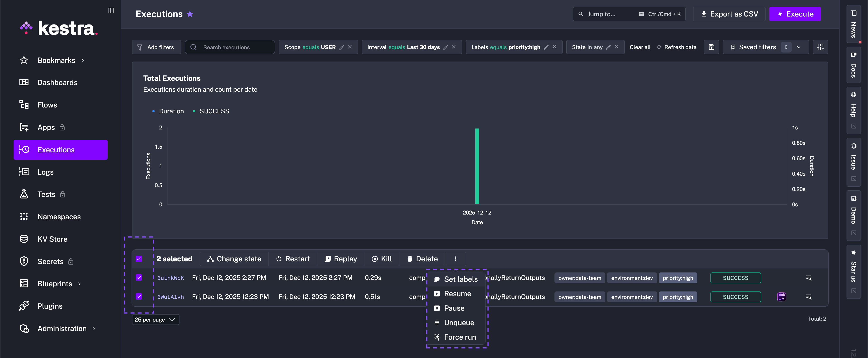Click the green SUCCESS bar in chart

coord(477,166)
